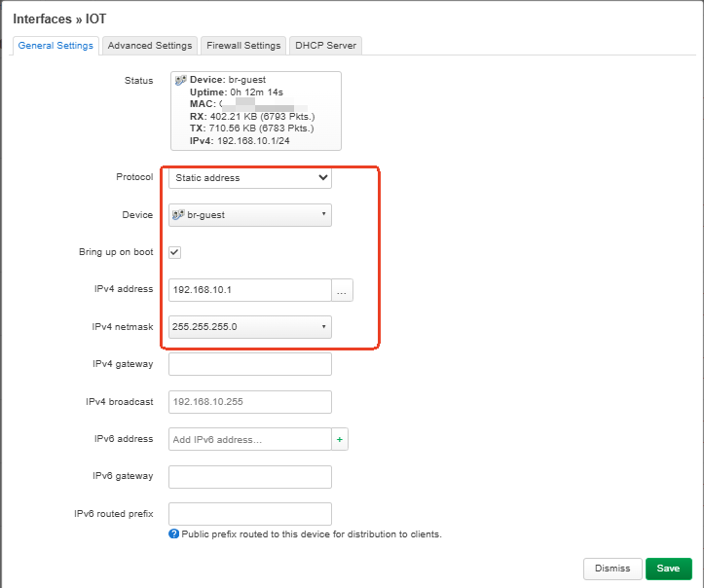Image resolution: width=704 pixels, height=588 pixels.
Task: Open the IPv4 netmask dropdown
Action: pyautogui.click(x=250, y=327)
